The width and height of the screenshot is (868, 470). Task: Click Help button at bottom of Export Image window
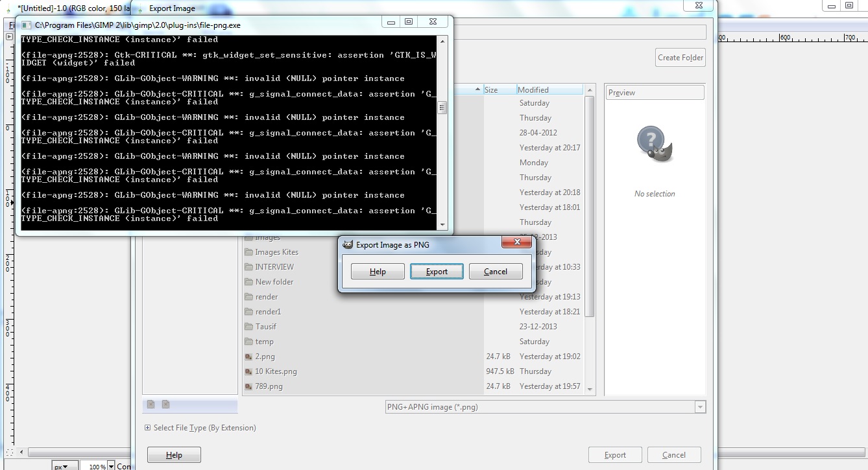click(174, 455)
